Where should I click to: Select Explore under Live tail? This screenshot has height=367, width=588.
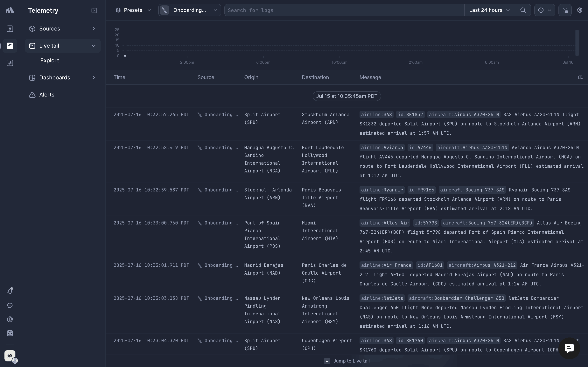point(50,60)
